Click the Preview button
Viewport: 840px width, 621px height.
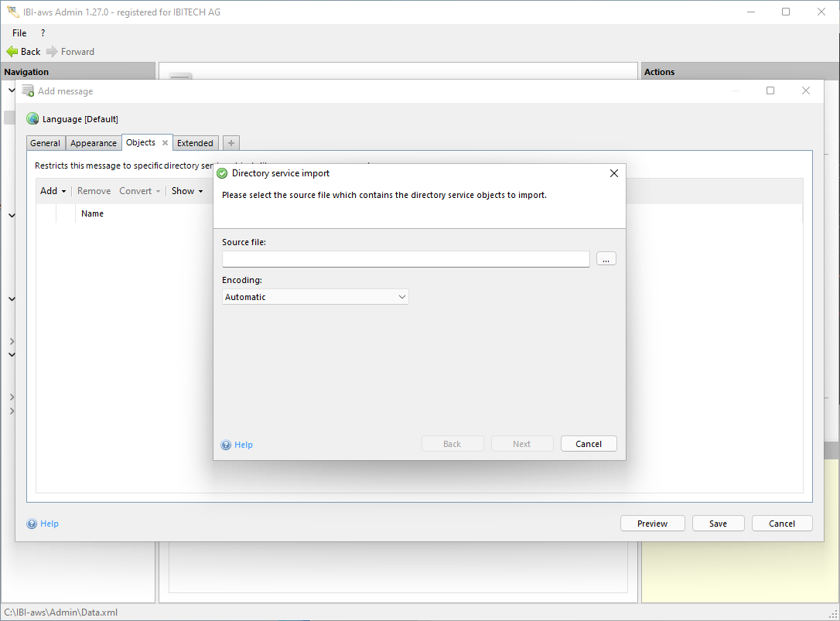[652, 524]
